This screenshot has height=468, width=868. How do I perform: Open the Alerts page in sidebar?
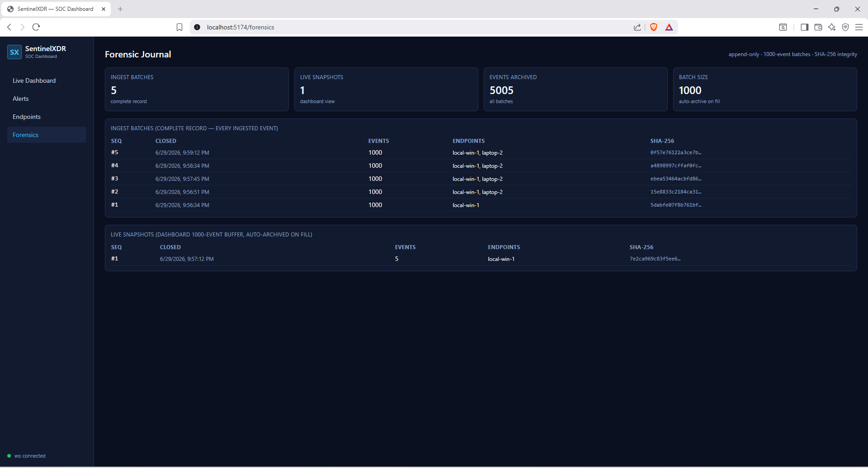[x=47, y=99]
